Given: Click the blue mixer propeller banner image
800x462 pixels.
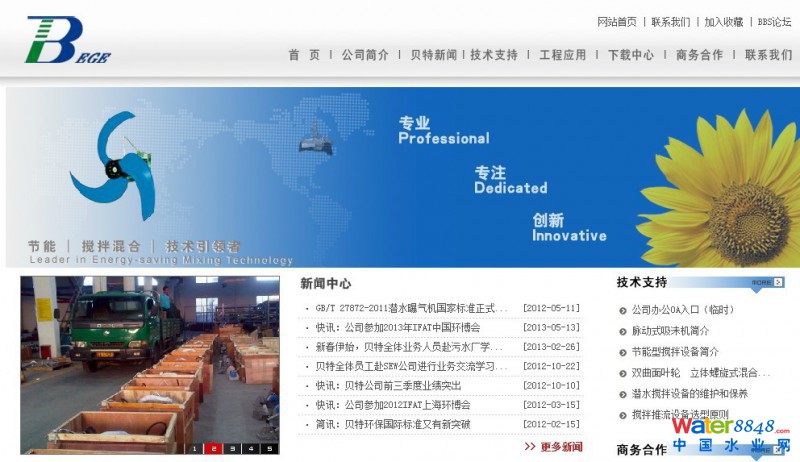Looking at the screenshot, I should point(118,170).
